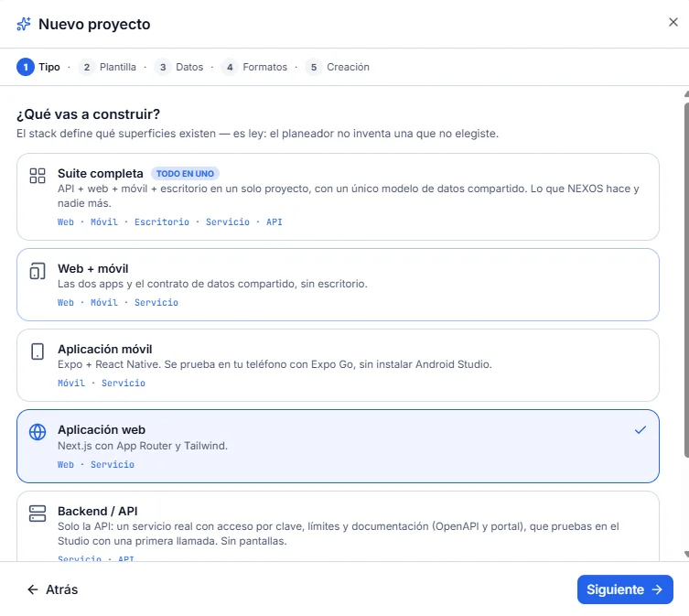Select the Suite completa option
This screenshot has width=689, height=616.
point(338,197)
